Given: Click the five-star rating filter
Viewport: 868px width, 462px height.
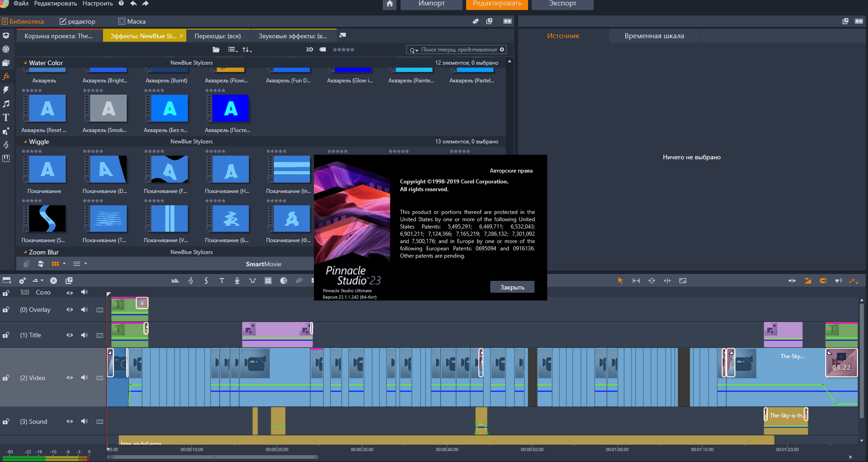Looking at the screenshot, I should coord(343,50).
